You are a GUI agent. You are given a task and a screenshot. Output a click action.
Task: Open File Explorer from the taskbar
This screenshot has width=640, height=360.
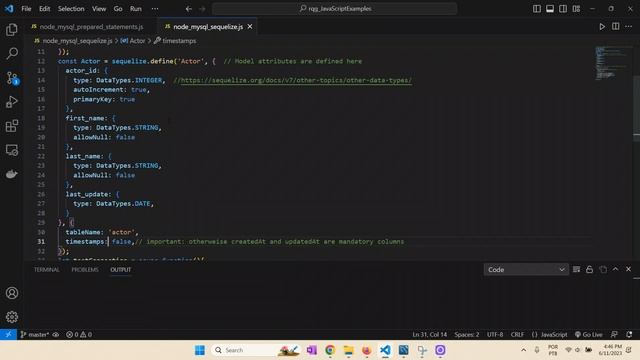pyautogui.click(x=349, y=350)
